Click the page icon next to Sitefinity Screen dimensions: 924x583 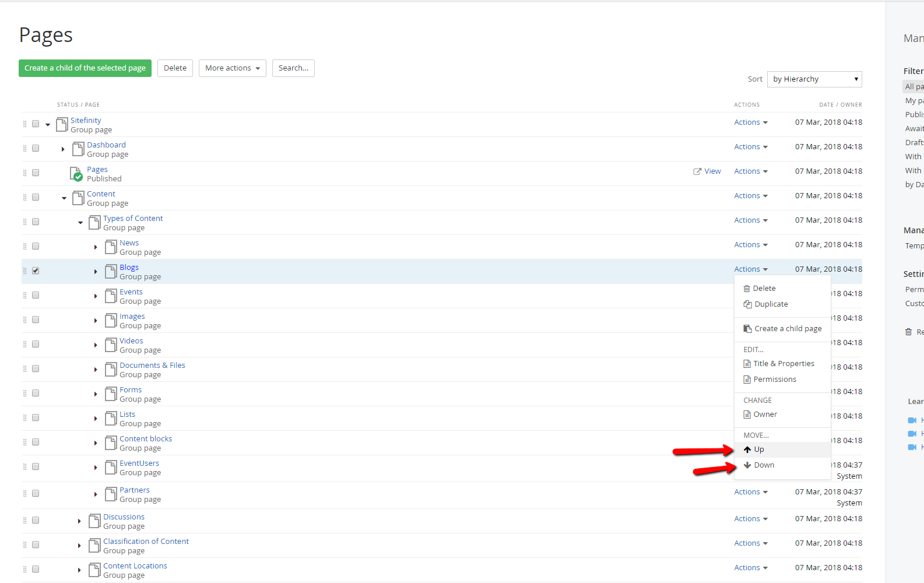pos(62,124)
